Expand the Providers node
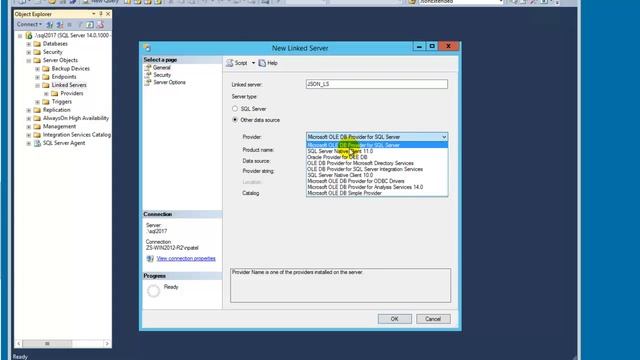The image size is (640, 360). click(46, 93)
